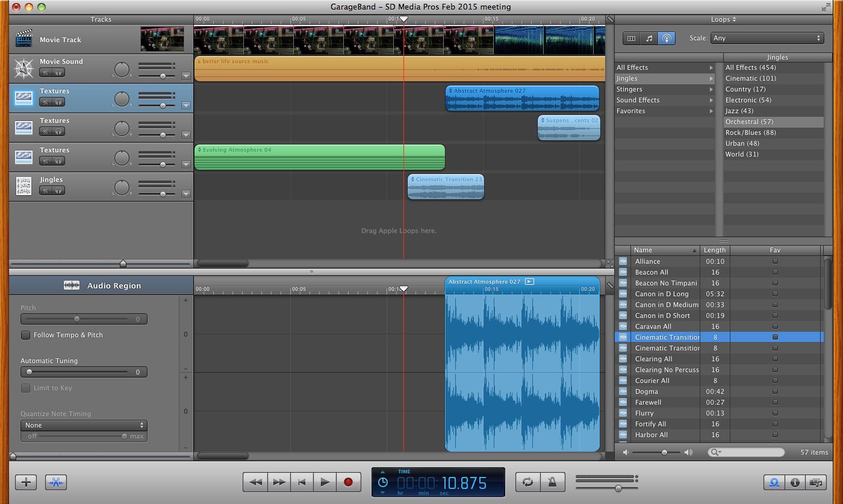Select the Evolving Atmosphere 04 region

[x=319, y=157]
